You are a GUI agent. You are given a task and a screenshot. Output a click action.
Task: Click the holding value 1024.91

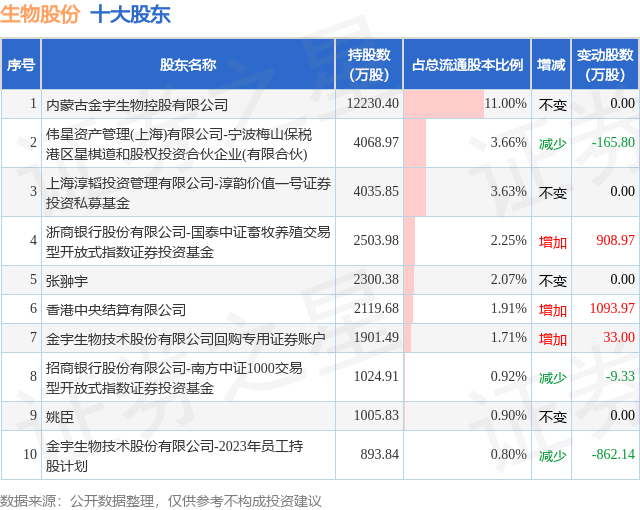pos(376,376)
